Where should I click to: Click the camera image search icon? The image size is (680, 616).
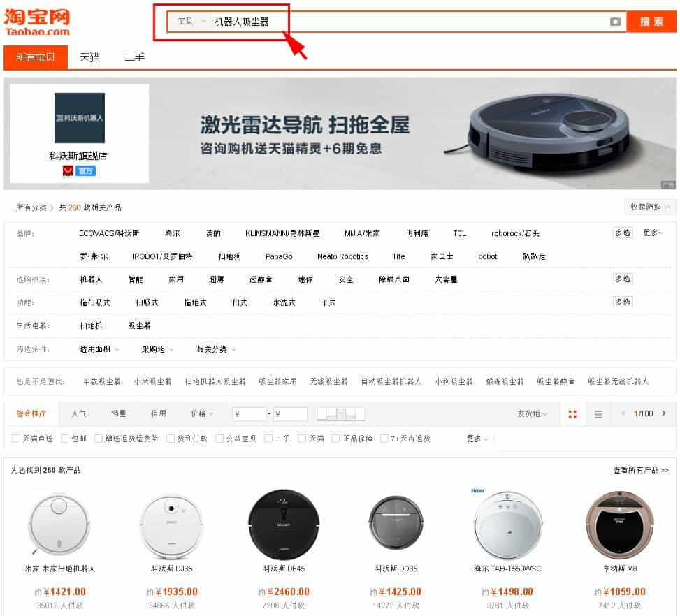pyautogui.click(x=615, y=21)
